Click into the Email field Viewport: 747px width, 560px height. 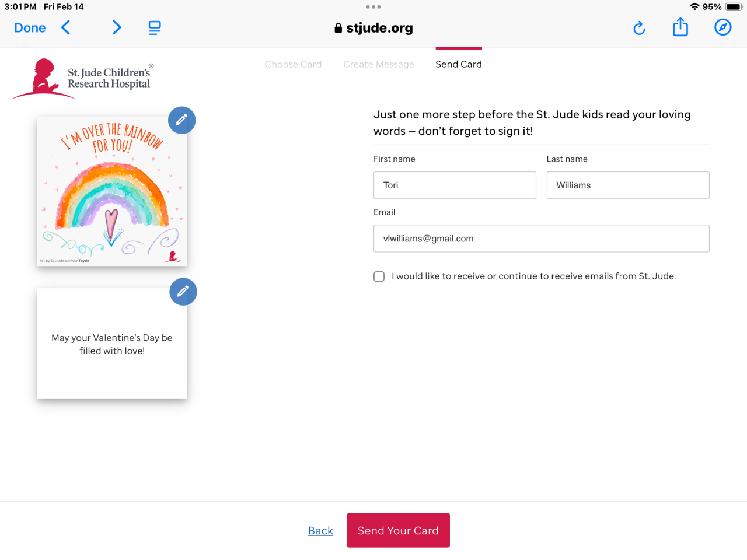(x=541, y=239)
